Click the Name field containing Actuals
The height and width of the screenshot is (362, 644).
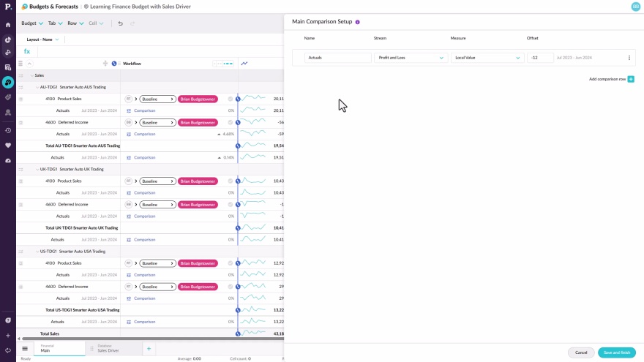[337, 58]
